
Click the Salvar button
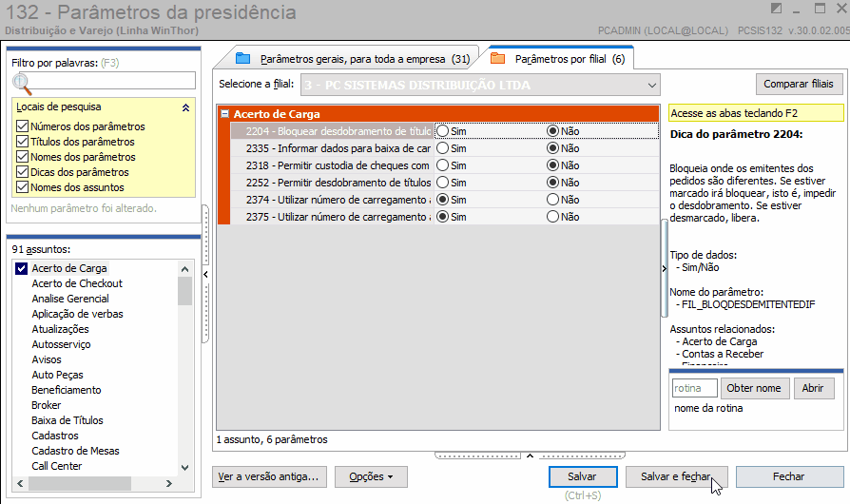pos(583,477)
